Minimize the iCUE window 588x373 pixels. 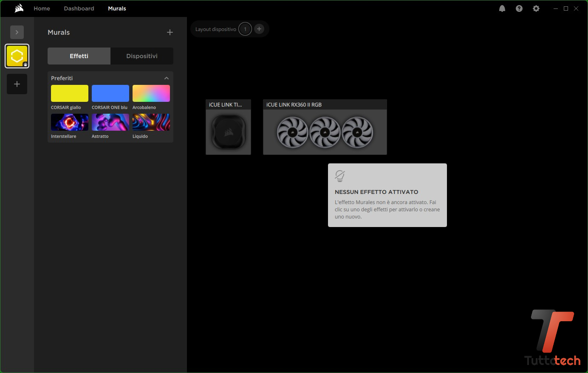tap(556, 8)
